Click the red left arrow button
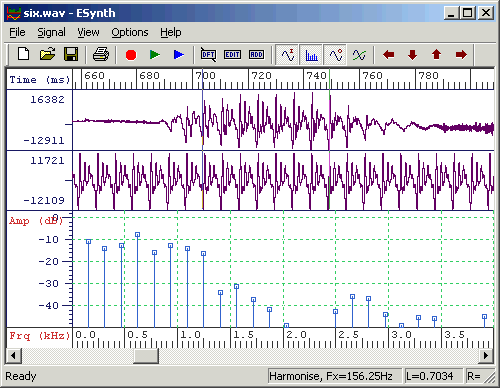The image size is (500, 388). click(x=389, y=54)
